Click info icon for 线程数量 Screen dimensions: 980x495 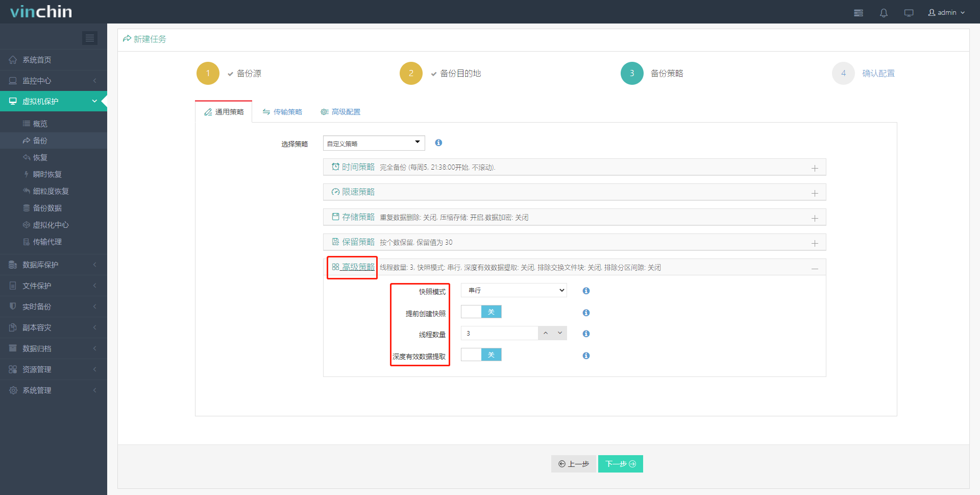pos(586,334)
